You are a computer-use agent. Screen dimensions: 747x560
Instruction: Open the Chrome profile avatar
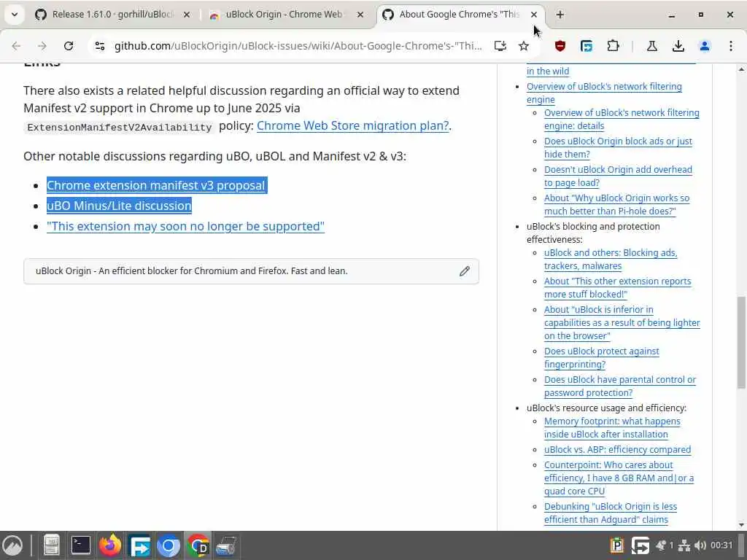[705, 46]
